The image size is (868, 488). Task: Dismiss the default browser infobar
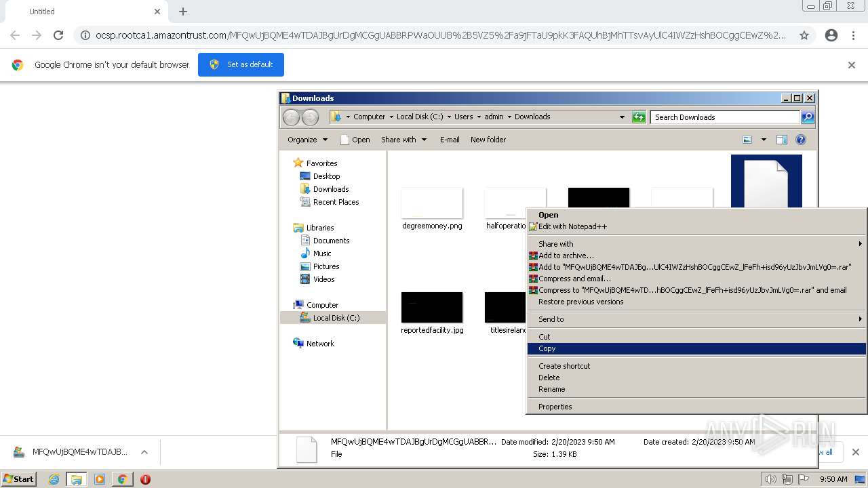pyautogui.click(x=852, y=65)
